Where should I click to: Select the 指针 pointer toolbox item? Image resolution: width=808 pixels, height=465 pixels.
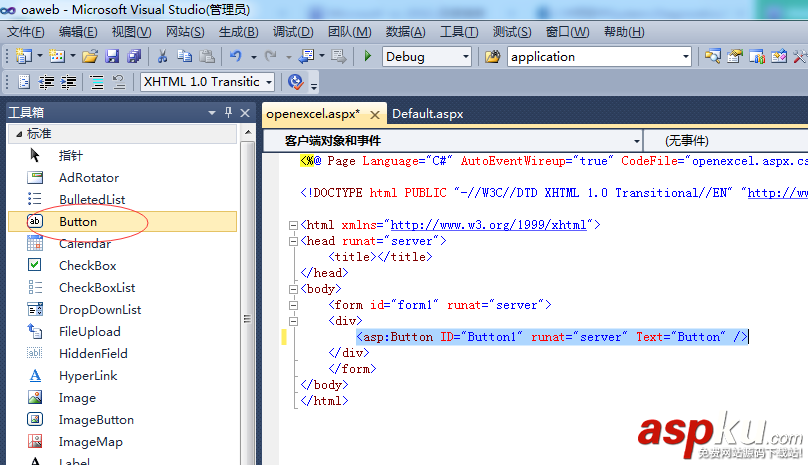(122, 156)
